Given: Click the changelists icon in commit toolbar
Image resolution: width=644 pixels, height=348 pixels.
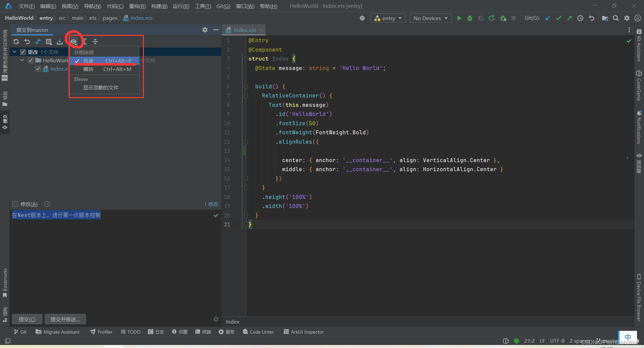Looking at the screenshot, I should coord(49,42).
